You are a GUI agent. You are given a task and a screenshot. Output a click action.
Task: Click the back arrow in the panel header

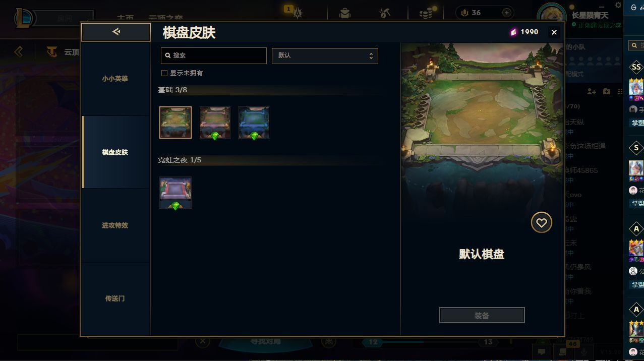tap(116, 32)
